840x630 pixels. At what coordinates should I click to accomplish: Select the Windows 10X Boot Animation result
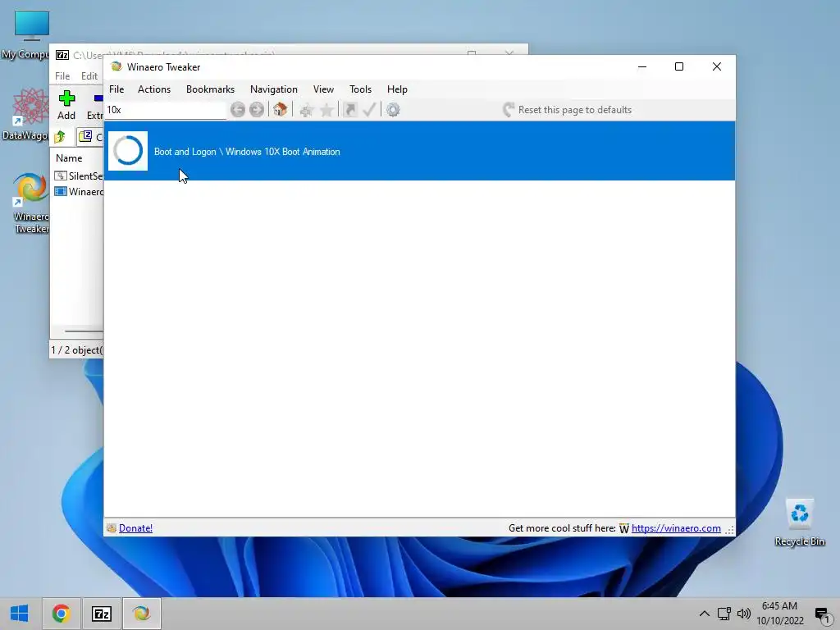click(419, 152)
